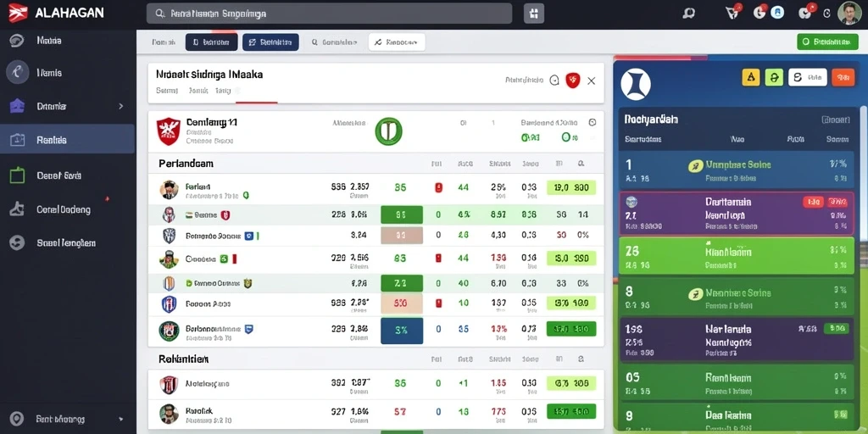Screen dimensions: 868x434
Task: Click the purple house icon in the sidebar
Action: click(x=17, y=106)
